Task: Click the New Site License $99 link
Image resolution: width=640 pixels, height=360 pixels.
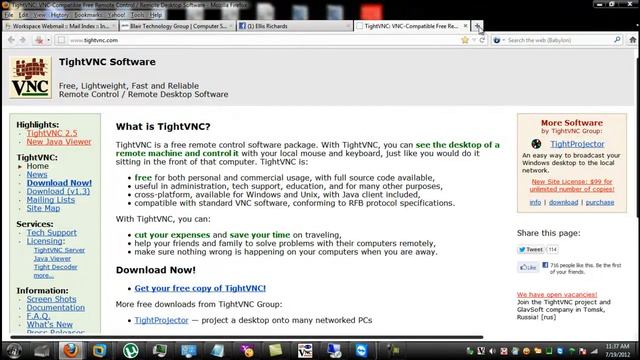Action: click(572, 185)
